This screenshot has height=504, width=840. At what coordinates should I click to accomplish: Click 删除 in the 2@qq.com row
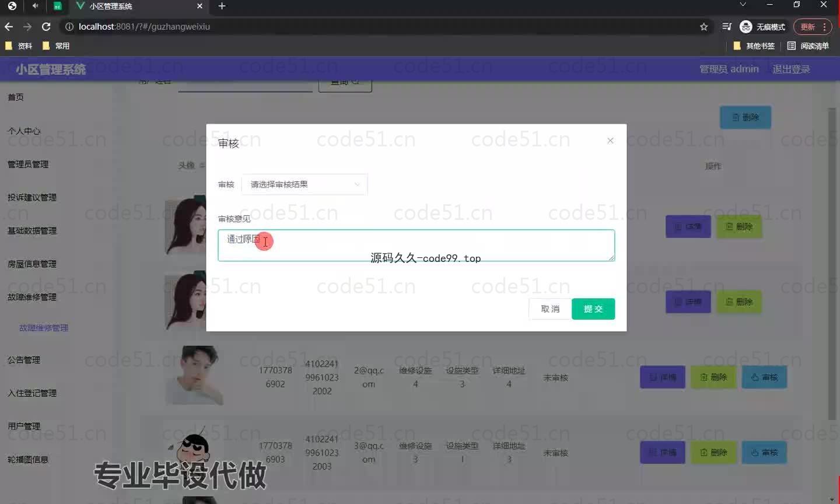[713, 377]
